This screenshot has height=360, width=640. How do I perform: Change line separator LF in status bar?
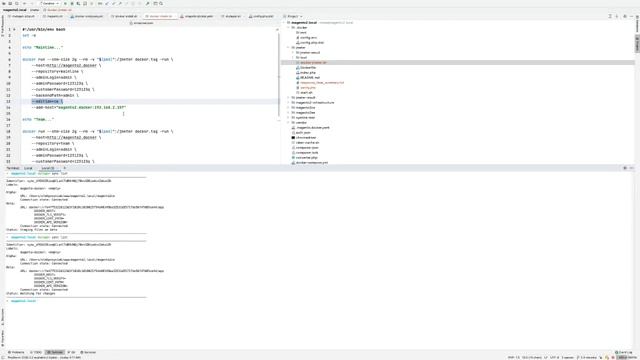click(x=545, y=358)
